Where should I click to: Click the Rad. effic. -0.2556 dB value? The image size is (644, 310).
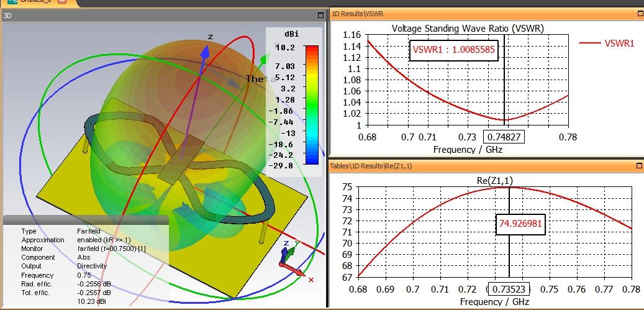pos(94,284)
